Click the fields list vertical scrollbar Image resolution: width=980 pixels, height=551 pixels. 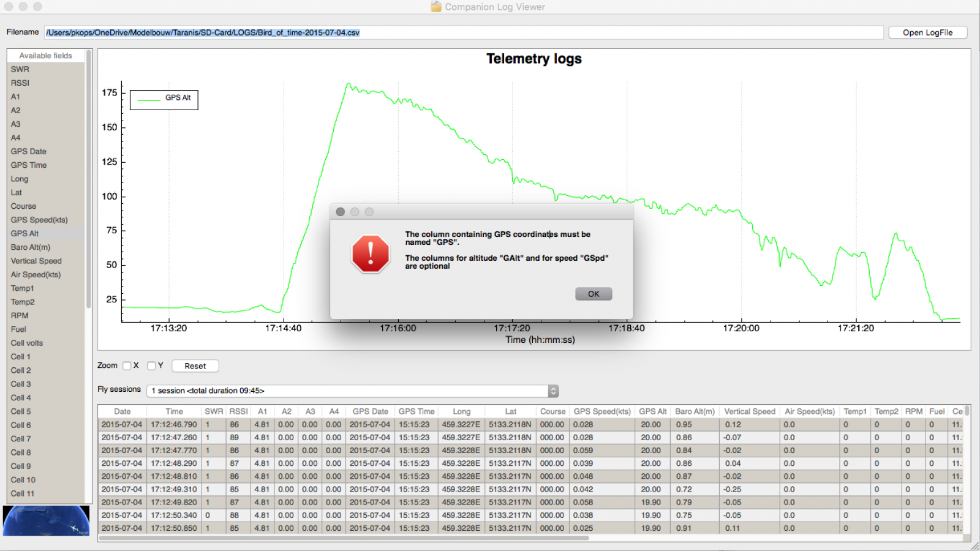(89, 179)
